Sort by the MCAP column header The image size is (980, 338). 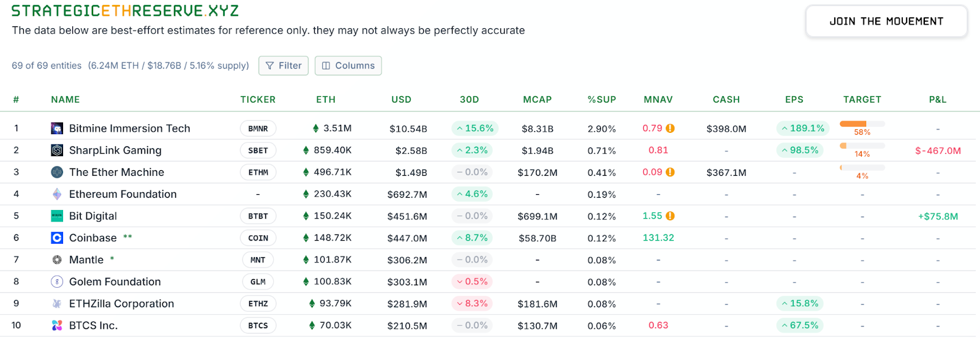pos(537,100)
